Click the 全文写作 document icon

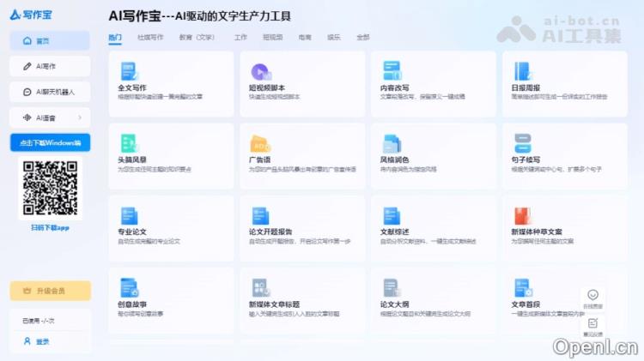pos(129,71)
